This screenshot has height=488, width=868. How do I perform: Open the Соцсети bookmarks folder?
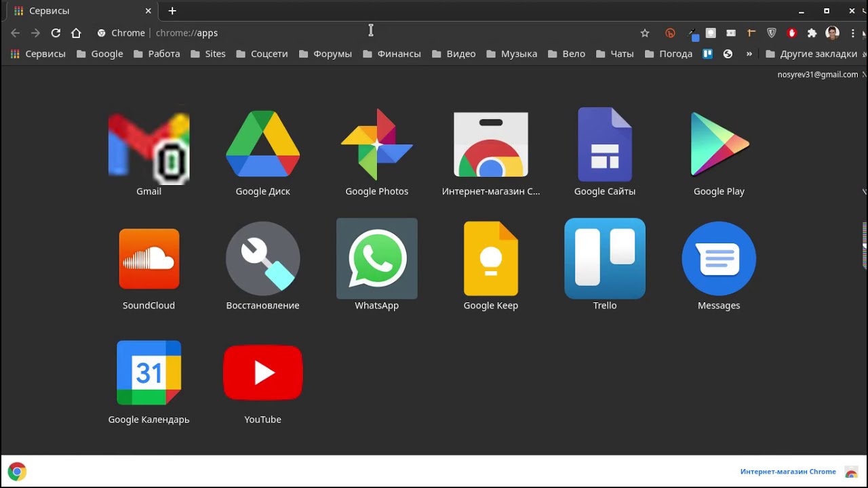coord(262,54)
